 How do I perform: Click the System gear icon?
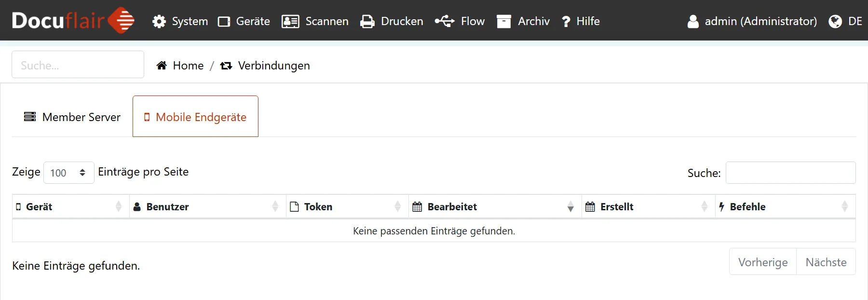click(159, 22)
